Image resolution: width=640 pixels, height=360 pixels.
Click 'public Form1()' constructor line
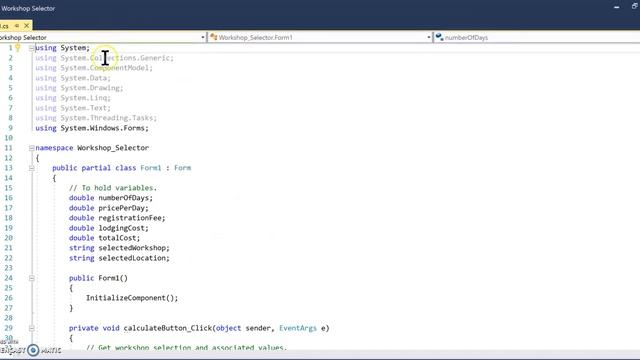tap(98, 278)
